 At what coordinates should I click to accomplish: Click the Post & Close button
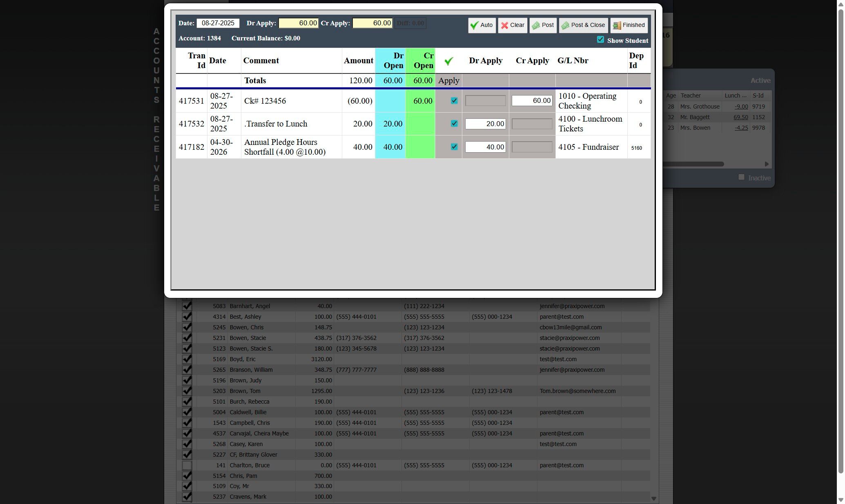tap(583, 25)
